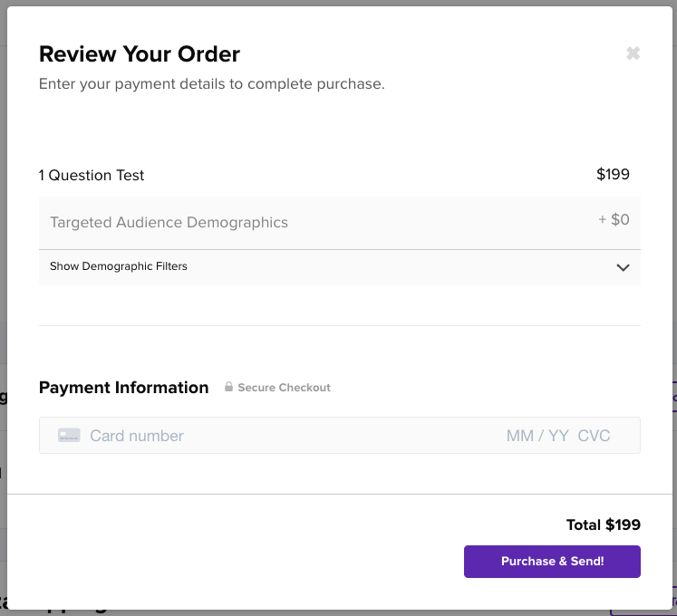Click the Review Your Order heading
The image size is (677, 616).
click(x=140, y=54)
